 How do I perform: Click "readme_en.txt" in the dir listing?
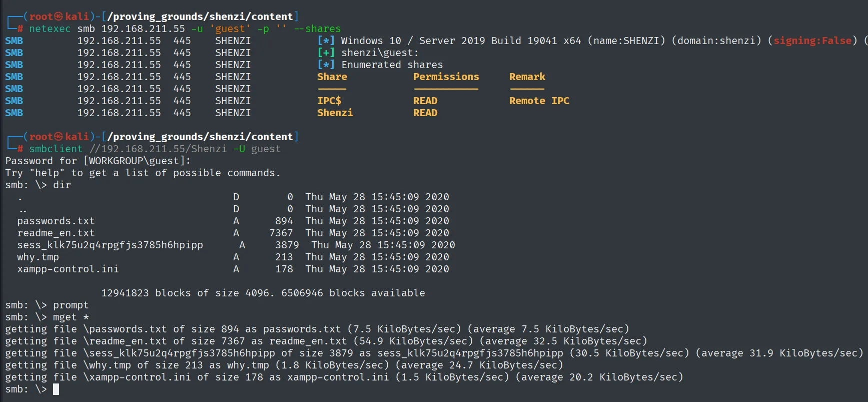(56, 233)
